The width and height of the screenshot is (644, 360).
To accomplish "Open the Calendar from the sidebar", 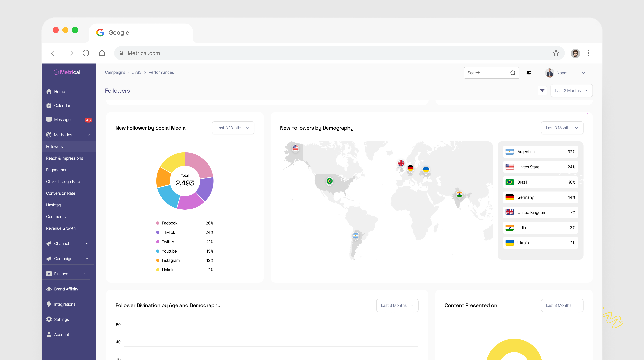I will [x=62, y=105].
